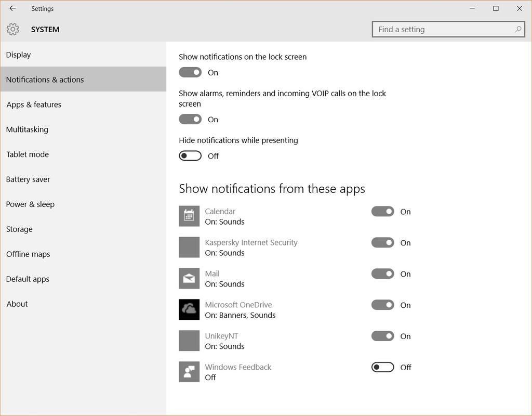532x416 pixels.
Task: Disable Calendar notifications toggle
Action: coord(382,212)
